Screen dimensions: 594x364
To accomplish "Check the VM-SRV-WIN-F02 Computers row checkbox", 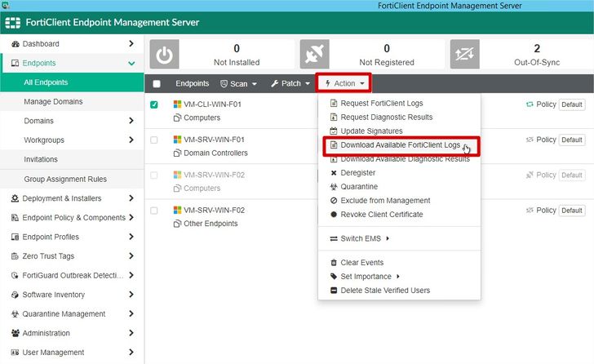I will pos(153,175).
